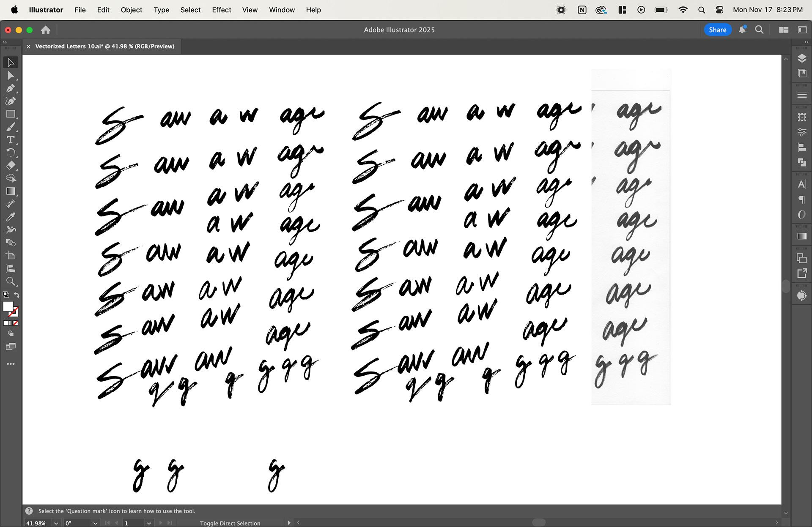Screen dimensions: 812x527
Task: Open the zoom level dropdown
Action: tap(56, 523)
